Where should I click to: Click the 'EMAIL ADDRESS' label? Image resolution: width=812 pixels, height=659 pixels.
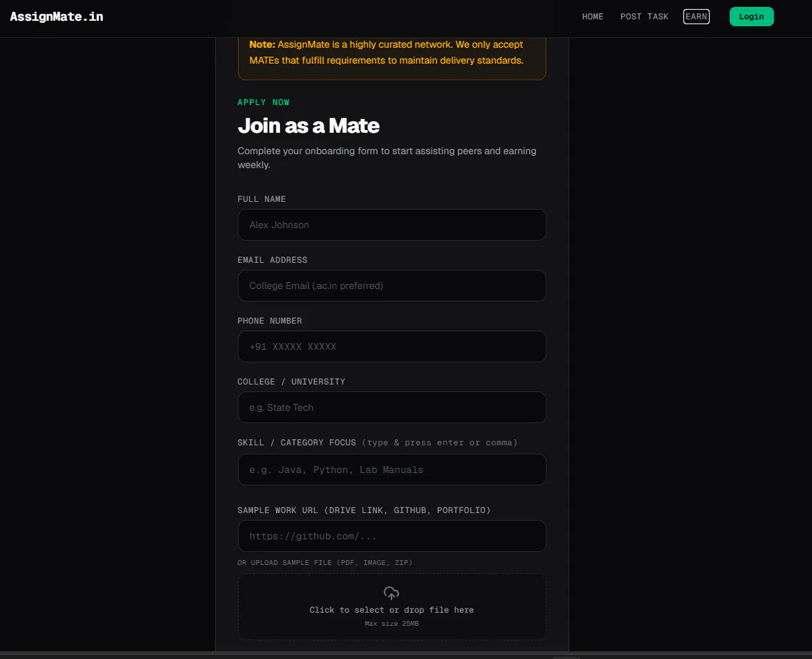pyautogui.click(x=273, y=260)
